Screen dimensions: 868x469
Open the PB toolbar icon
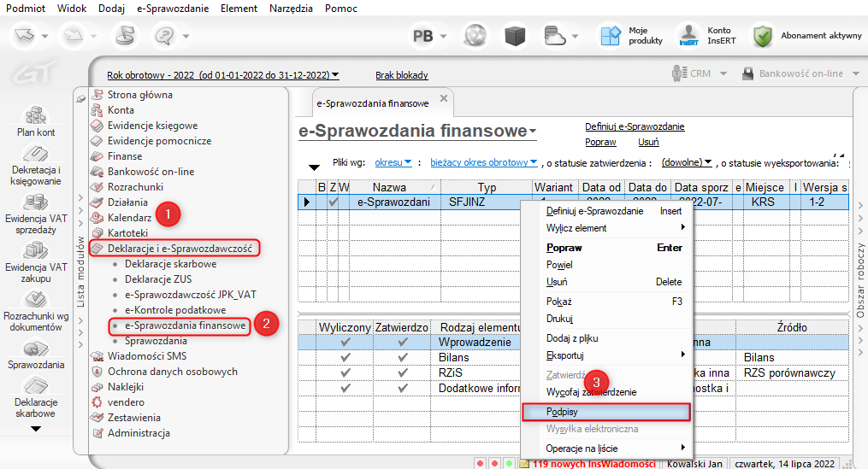(423, 36)
